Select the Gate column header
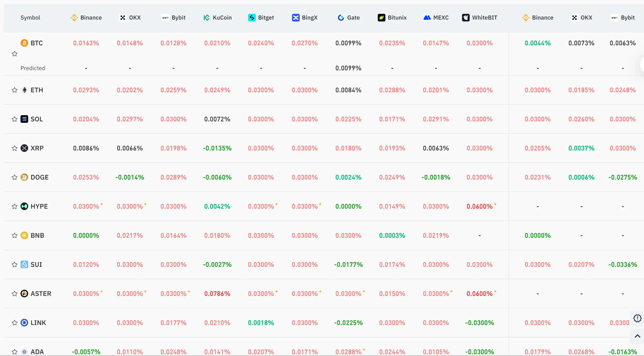Screen dimensions: 644x356 (x=348, y=18)
